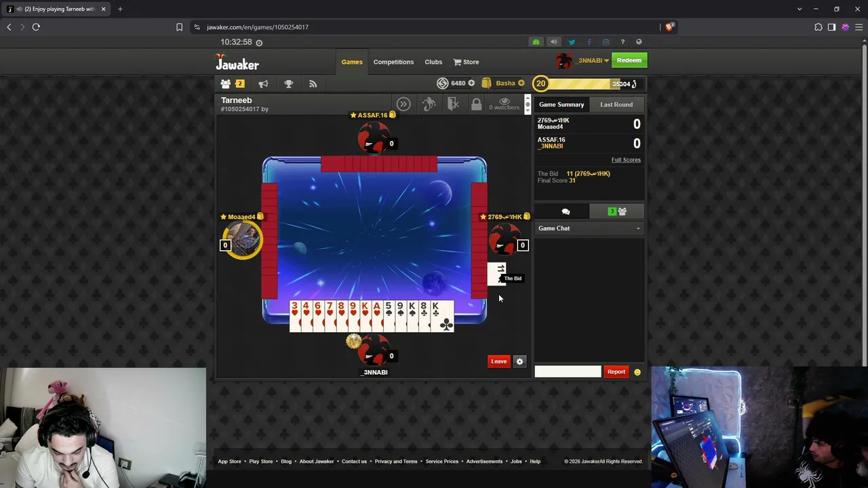Screen dimensions: 868x488
Task: Add tokens with the plus beside 6480
Action: [x=471, y=83]
